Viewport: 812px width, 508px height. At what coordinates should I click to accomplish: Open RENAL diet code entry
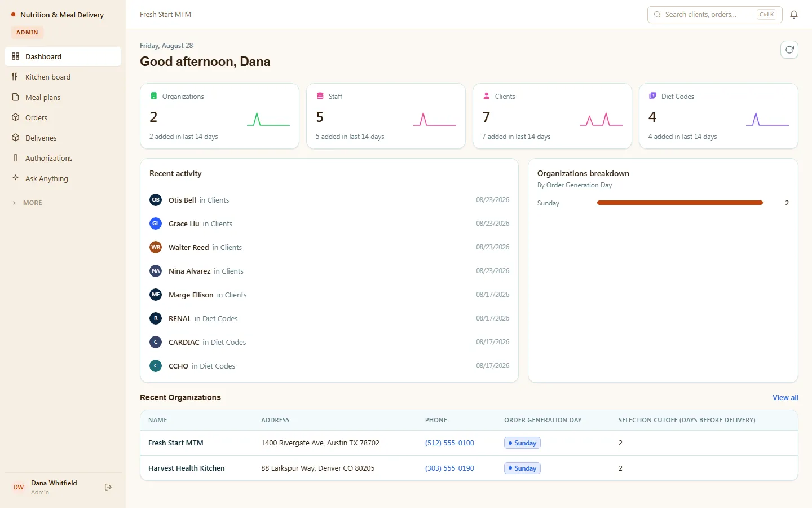pos(329,318)
